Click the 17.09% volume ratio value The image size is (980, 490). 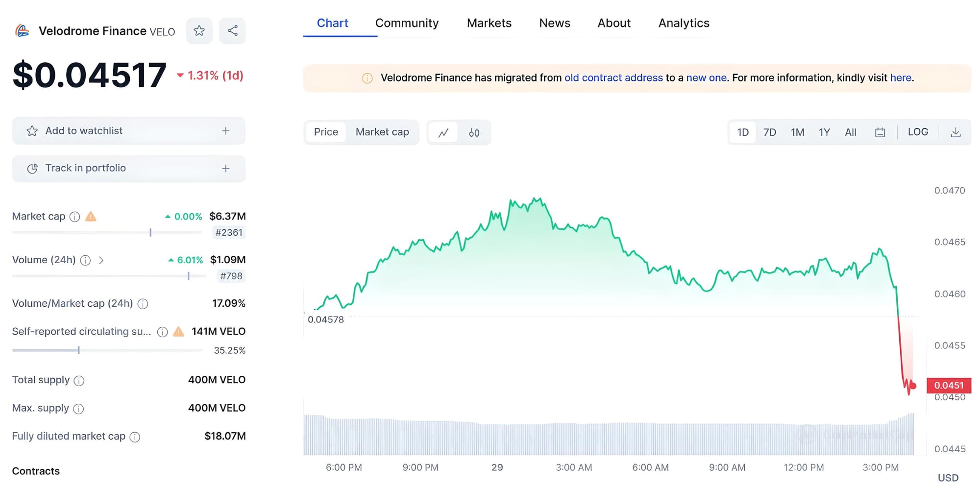pos(228,303)
